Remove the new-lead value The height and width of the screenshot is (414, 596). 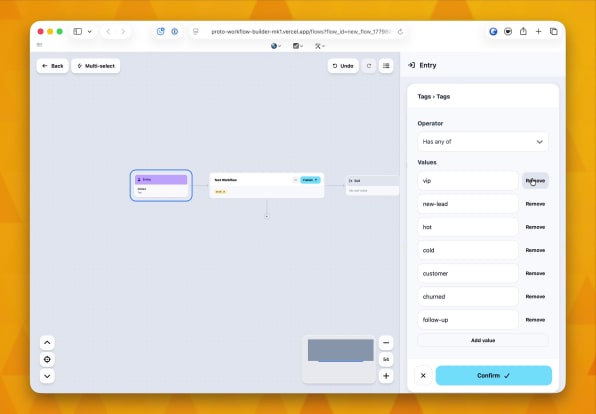click(x=535, y=204)
